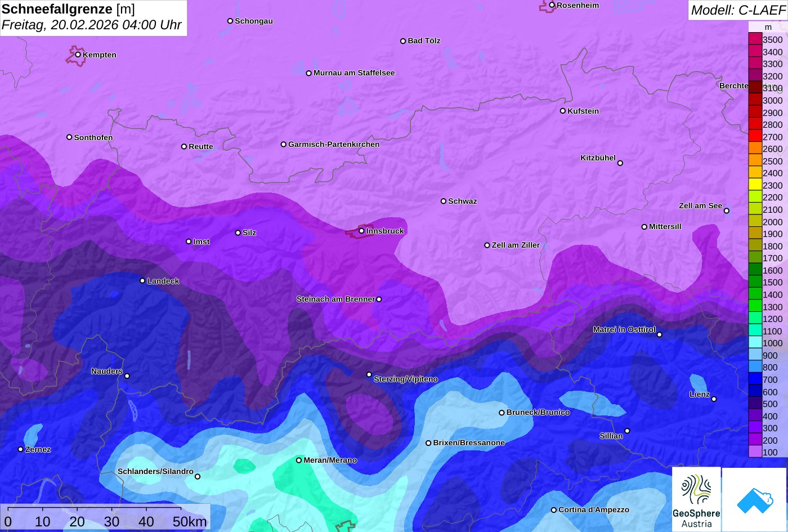Select the Bad Tölz location dot

(x=403, y=41)
